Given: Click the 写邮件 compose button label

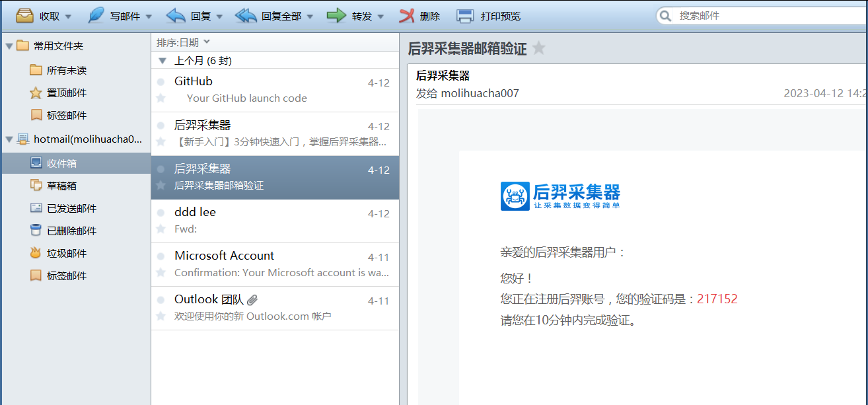Looking at the screenshot, I should (x=126, y=16).
